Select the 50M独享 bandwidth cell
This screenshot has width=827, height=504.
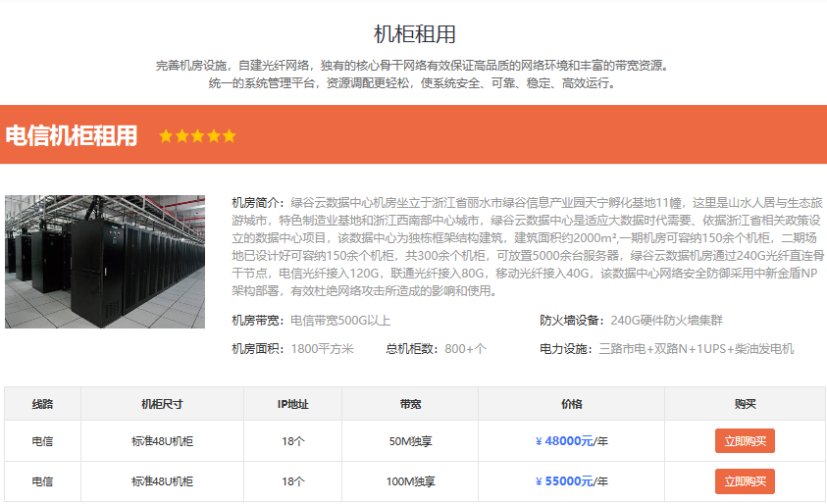(410, 441)
